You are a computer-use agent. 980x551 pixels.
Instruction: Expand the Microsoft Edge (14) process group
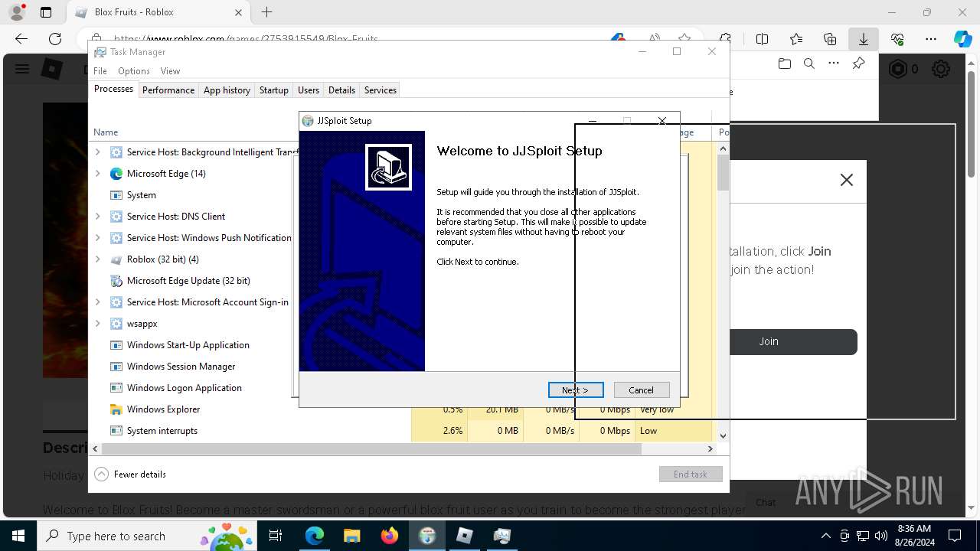[97, 174]
